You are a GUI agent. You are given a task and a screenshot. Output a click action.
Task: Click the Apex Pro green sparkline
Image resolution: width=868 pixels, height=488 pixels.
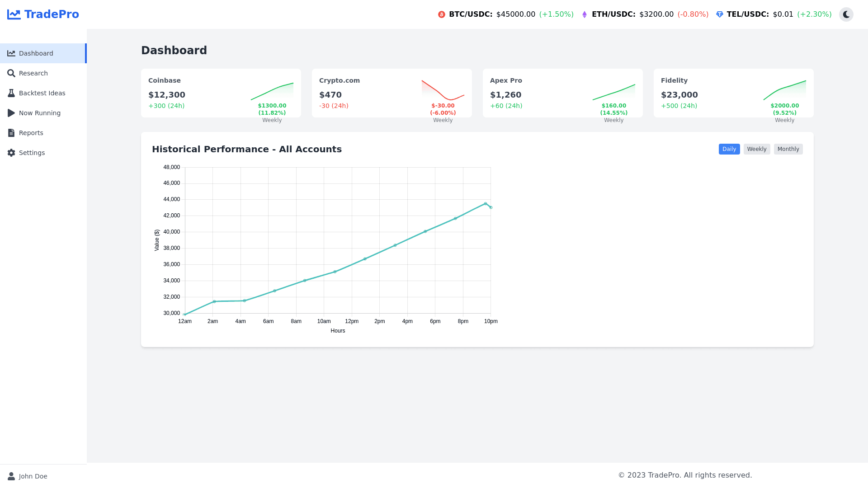614,92
